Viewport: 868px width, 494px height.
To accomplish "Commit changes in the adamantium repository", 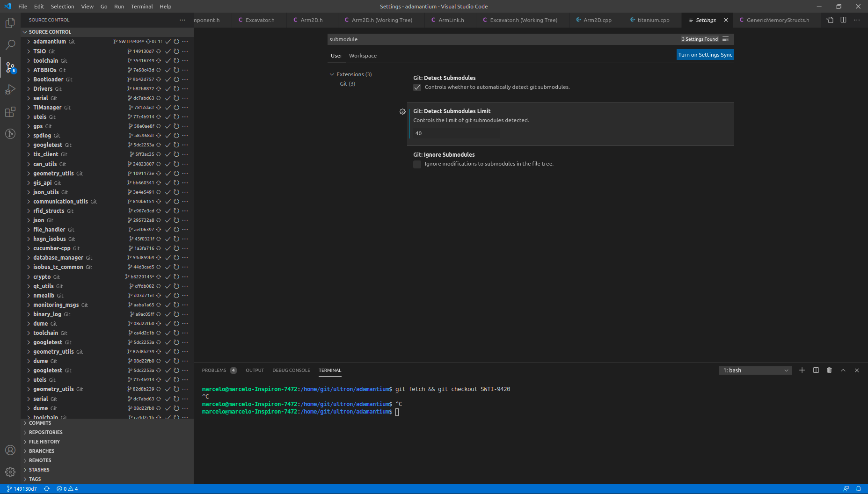I will 168,41.
